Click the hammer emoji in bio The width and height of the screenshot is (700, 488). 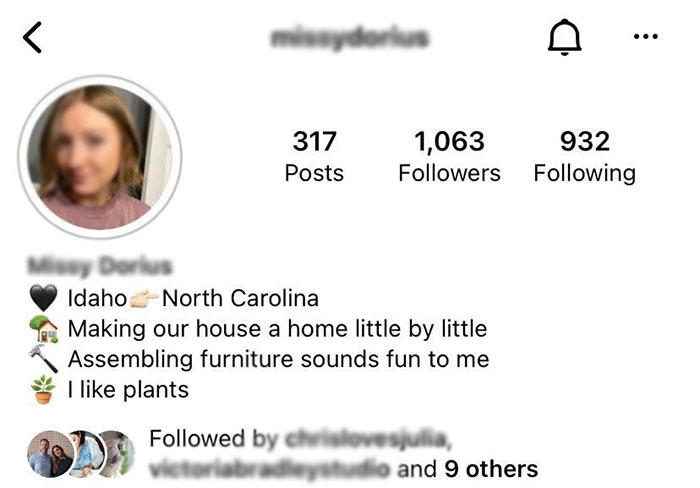(x=43, y=359)
